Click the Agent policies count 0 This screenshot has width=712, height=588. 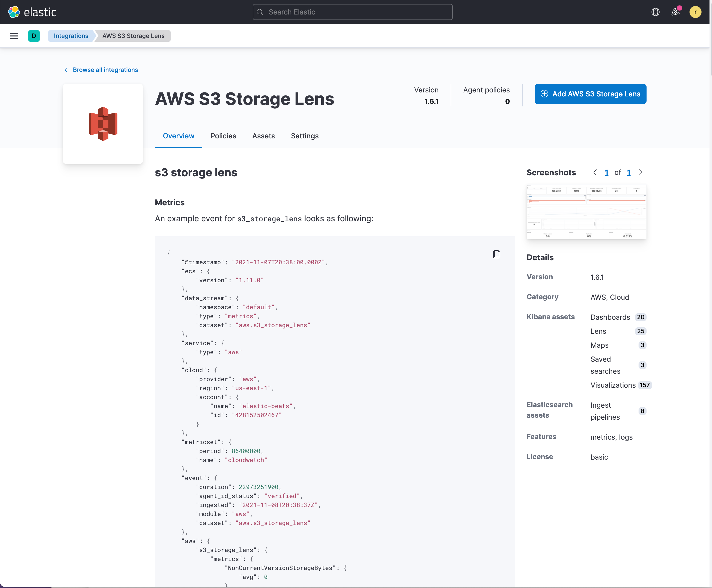click(x=507, y=101)
